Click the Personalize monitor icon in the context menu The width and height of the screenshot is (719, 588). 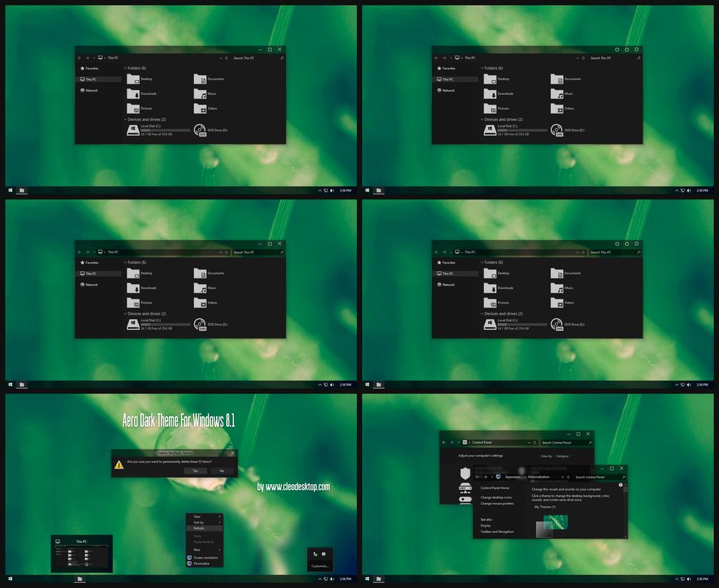[190, 564]
